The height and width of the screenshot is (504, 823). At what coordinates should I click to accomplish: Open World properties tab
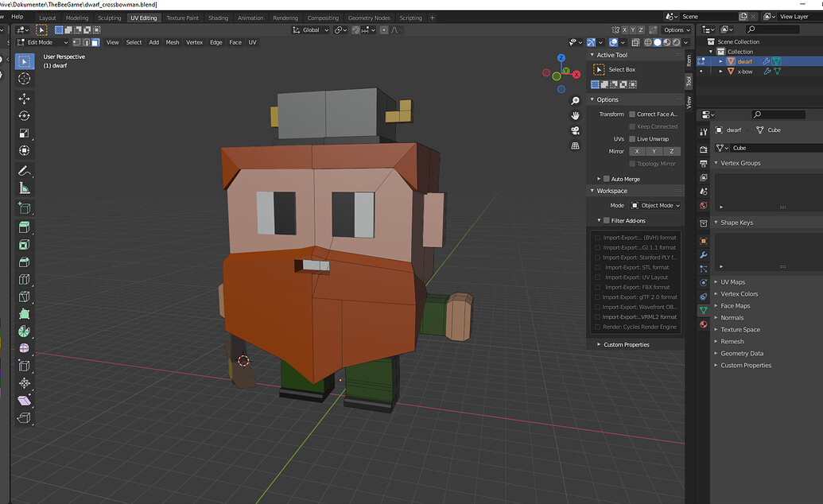[x=704, y=205]
